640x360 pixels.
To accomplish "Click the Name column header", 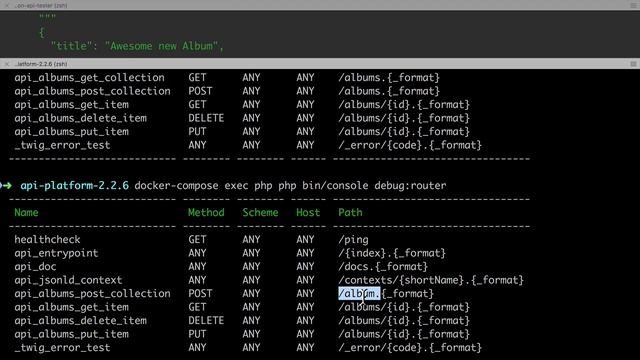I will (26, 212).
